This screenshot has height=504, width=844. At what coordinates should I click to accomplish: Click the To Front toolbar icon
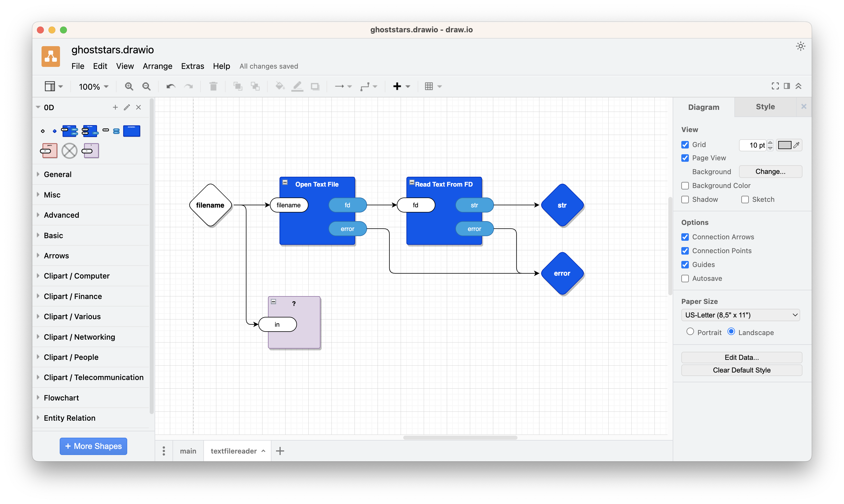coord(238,86)
